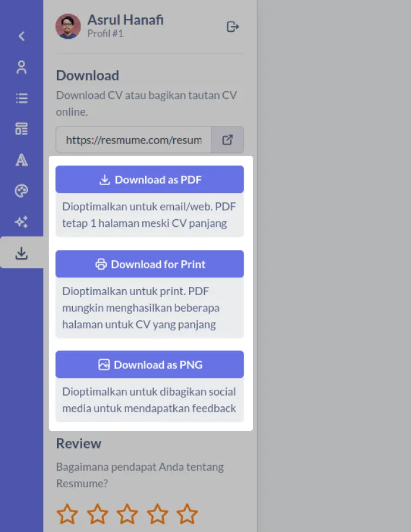This screenshot has height=532, width=411.
Task: Open the font typography section icon
Action: click(21, 160)
